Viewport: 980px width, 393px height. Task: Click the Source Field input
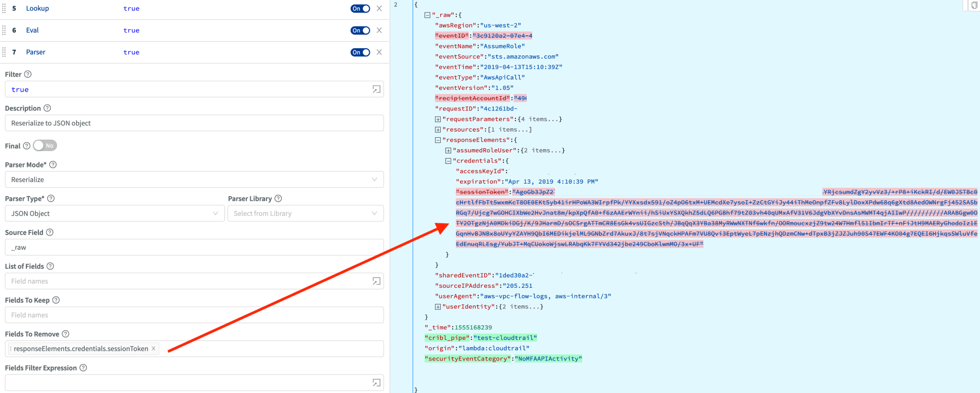pos(194,248)
